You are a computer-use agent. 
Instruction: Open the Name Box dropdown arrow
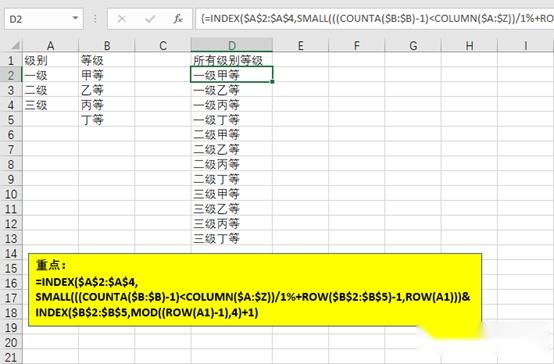point(75,18)
